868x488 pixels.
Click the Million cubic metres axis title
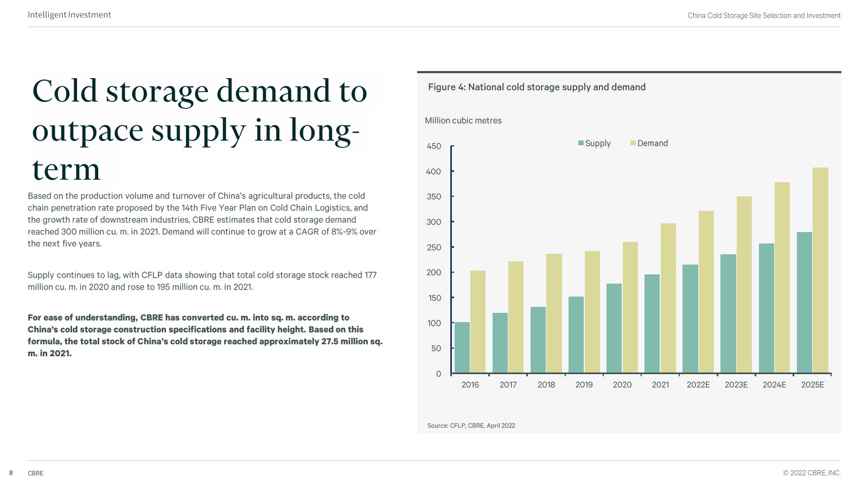coord(463,120)
